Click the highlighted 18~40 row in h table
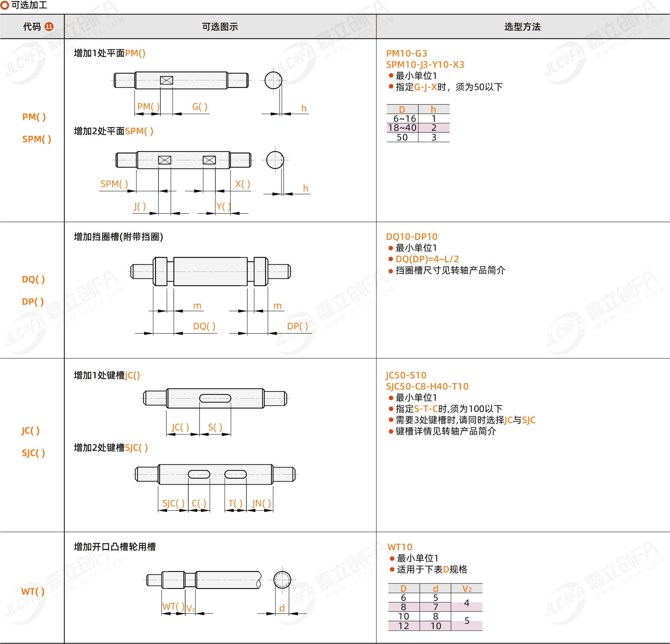 [418, 128]
